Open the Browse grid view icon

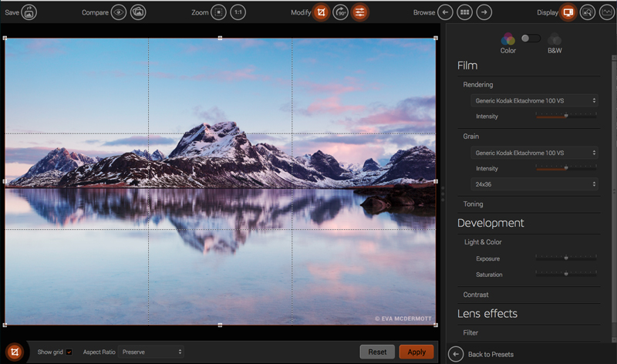tap(464, 12)
